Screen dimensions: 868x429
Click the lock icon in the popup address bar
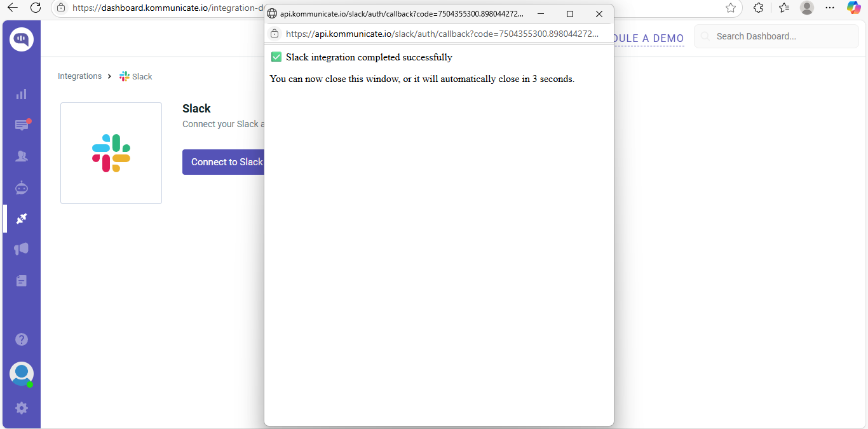point(275,34)
